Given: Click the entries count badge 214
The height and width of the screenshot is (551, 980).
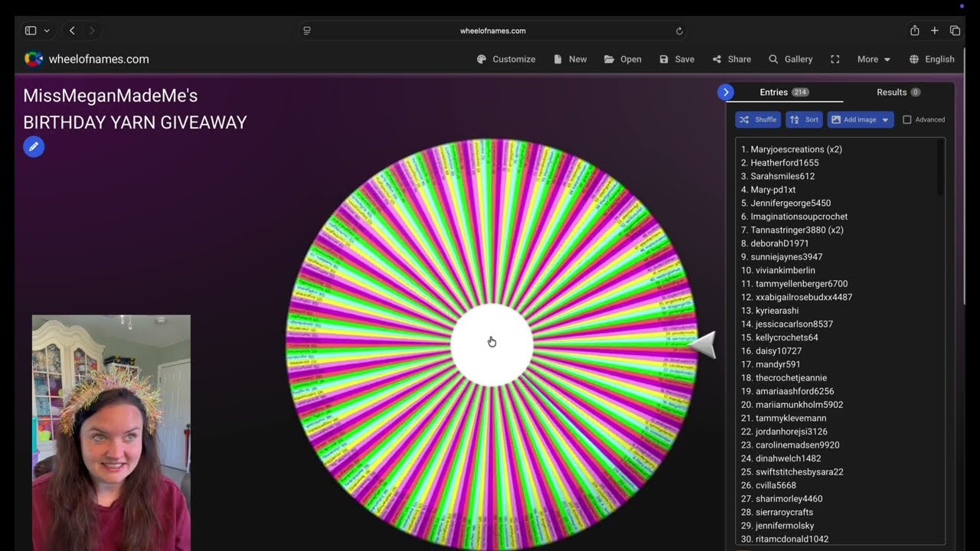Looking at the screenshot, I should point(800,92).
